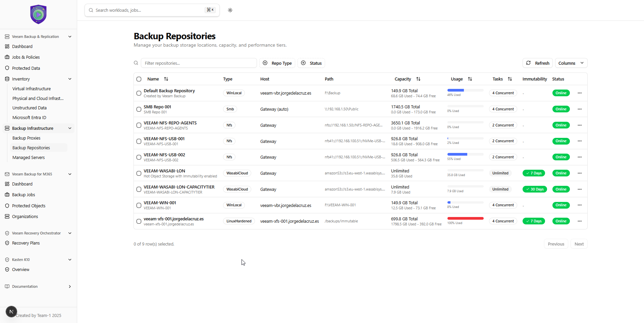Select all repositories with header checkbox
Image resolution: width=644 pixels, height=323 pixels.
[139, 79]
